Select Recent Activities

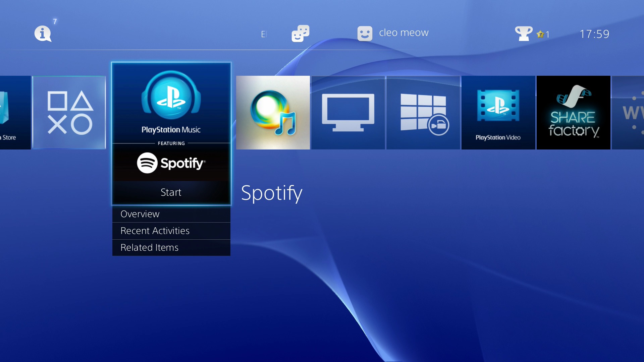(171, 231)
